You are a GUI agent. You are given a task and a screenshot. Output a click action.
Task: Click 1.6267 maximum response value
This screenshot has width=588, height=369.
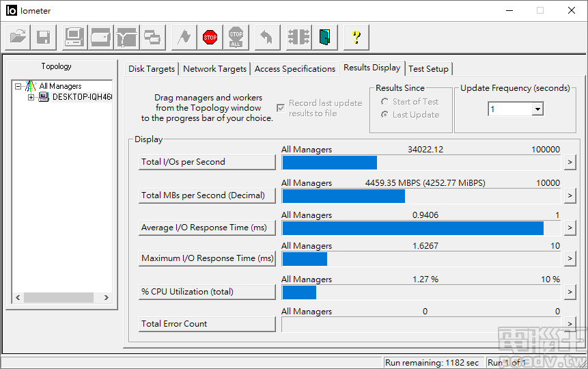point(425,246)
